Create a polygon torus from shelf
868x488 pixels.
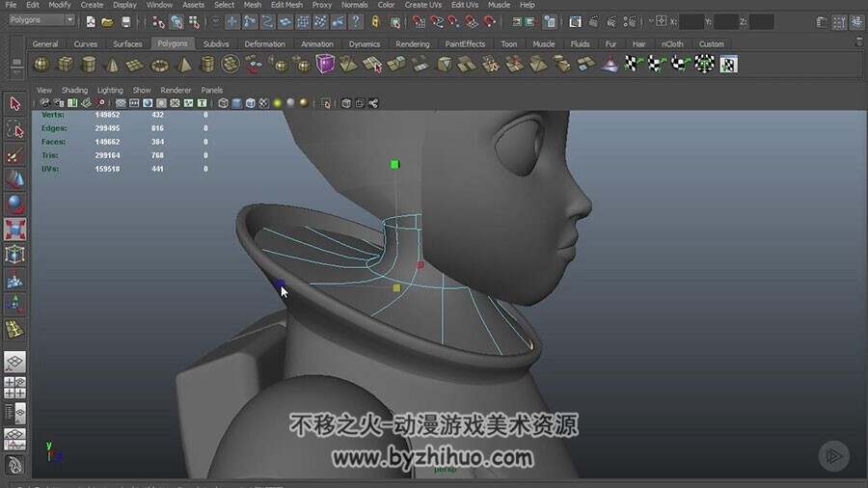pos(159,65)
